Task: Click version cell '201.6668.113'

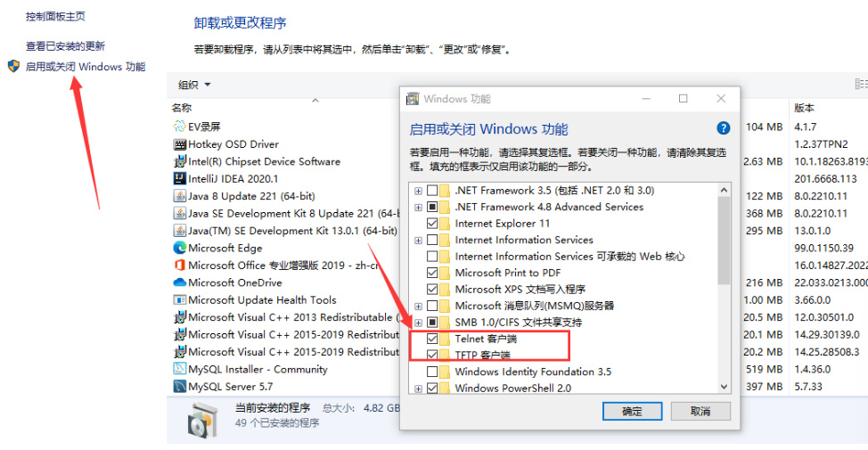Action: point(825,179)
